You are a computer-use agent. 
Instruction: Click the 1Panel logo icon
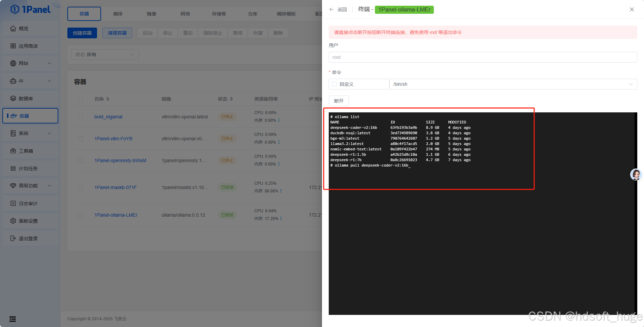15,9
